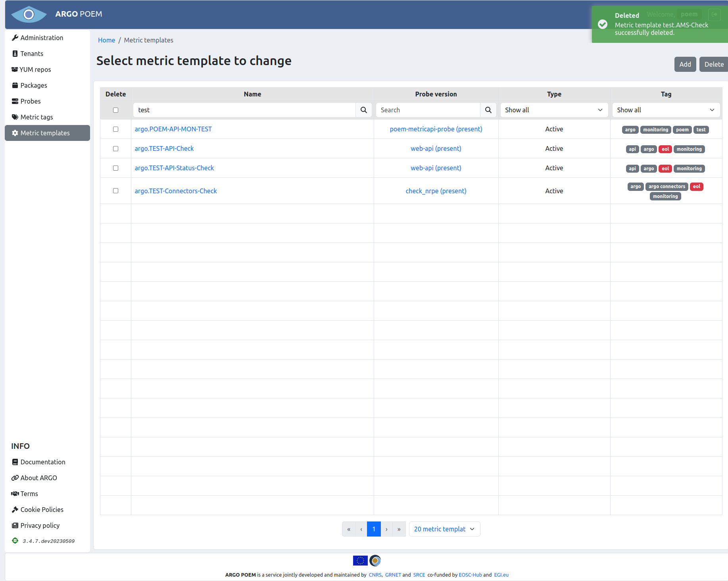Click the Add button
Image resolution: width=728 pixels, height=581 pixels.
685,64
